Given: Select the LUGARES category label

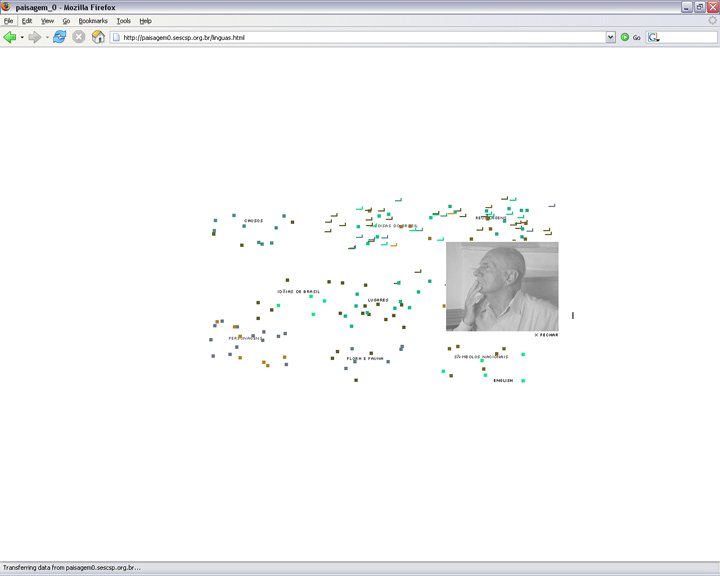Looking at the screenshot, I should (378, 300).
